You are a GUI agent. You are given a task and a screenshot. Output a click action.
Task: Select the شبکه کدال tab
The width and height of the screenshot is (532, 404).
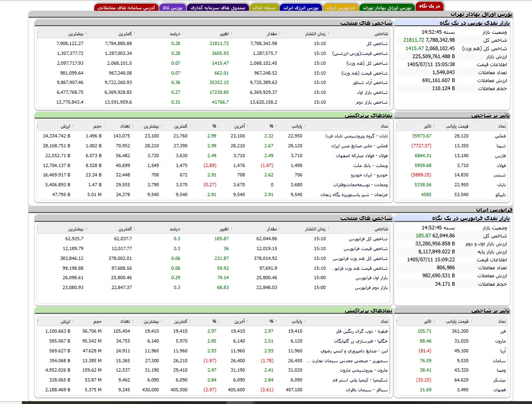point(264,8)
